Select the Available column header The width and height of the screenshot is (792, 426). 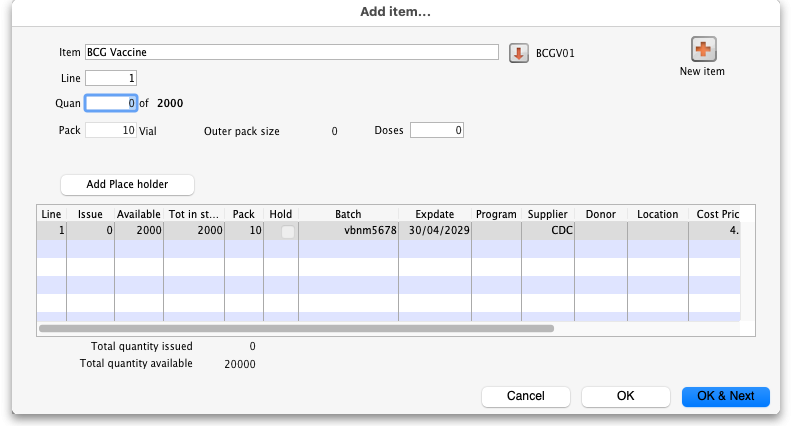[139, 214]
